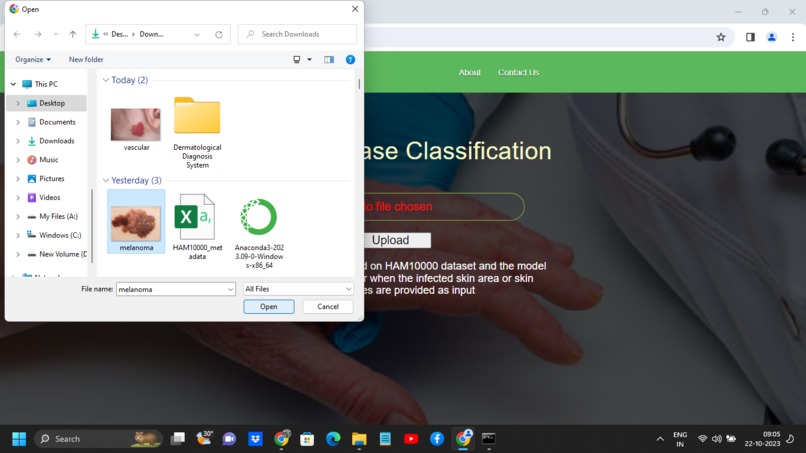This screenshot has height=453, width=806.
Task: Refresh the Downloads folder listing
Action: pyautogui.click(x=218, y=34)
